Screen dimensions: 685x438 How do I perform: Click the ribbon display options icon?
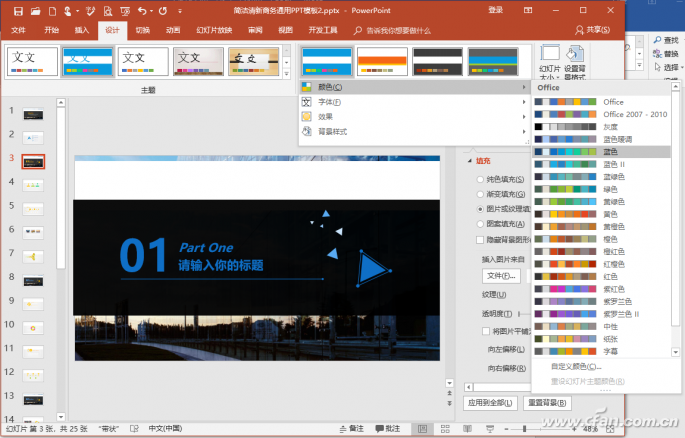point(528,10)
